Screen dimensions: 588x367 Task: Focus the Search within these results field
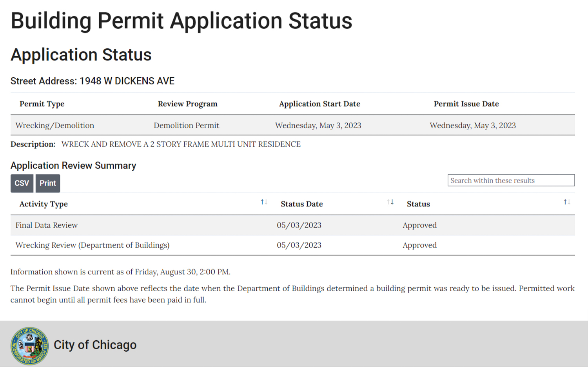[x=511, y=181]
